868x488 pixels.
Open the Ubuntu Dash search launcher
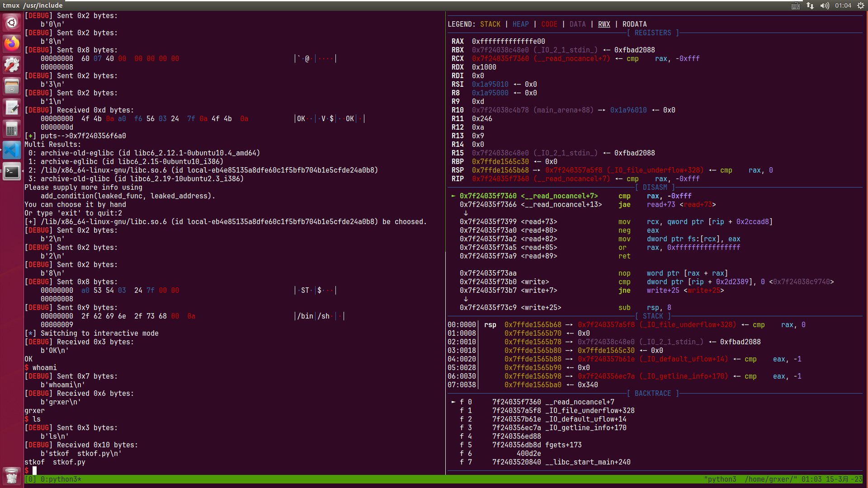(x=12, y=22)
